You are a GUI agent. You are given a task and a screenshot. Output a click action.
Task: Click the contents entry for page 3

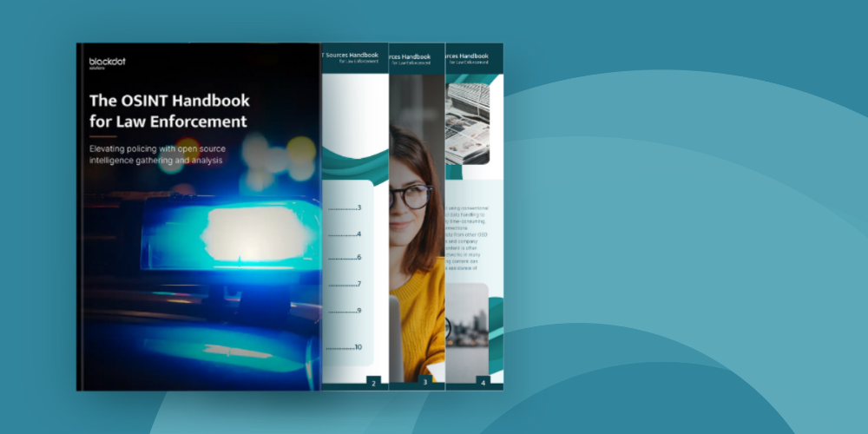[345, 208]
